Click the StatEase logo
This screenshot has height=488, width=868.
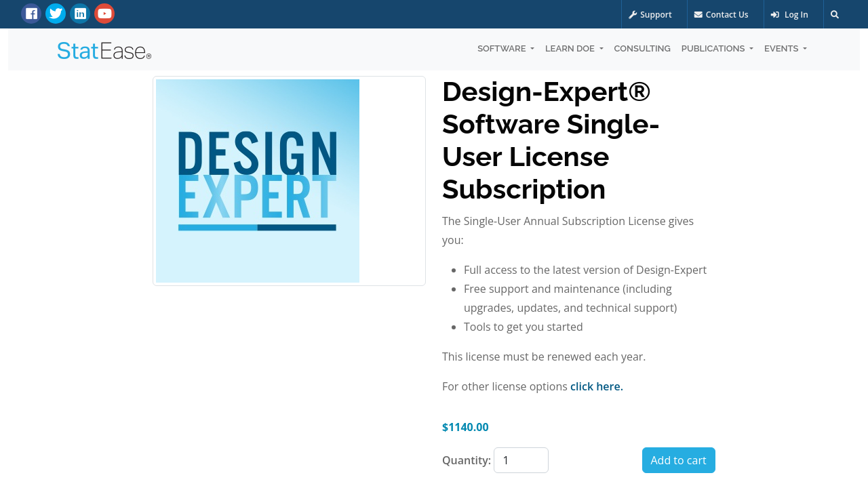pyautogui.click(x=104, y=50)
